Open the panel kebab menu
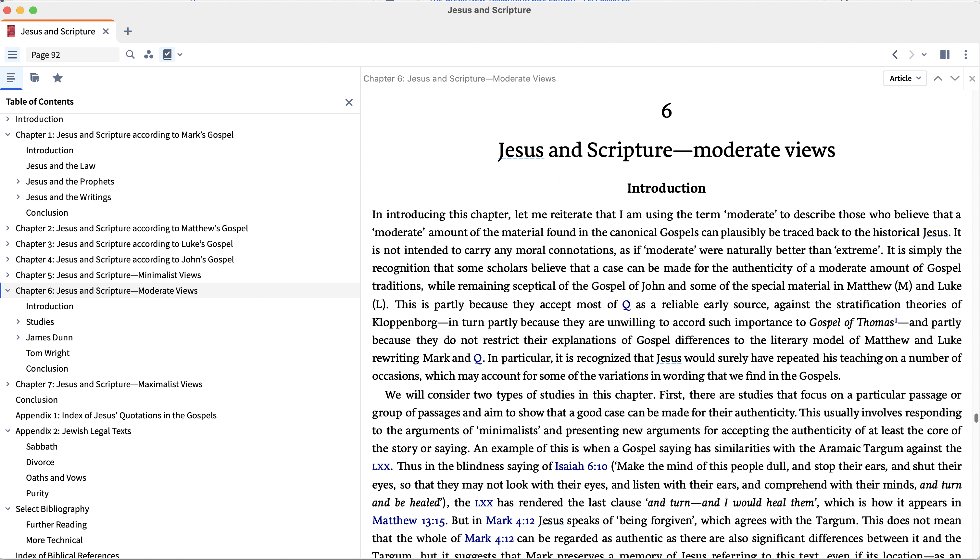 pos(965,55)
